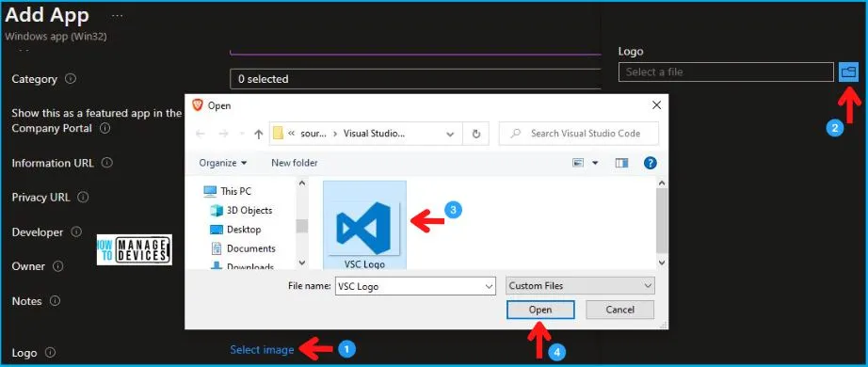Click the Select image link
This screenshot has height=367, width=868.
coord(262,349)
